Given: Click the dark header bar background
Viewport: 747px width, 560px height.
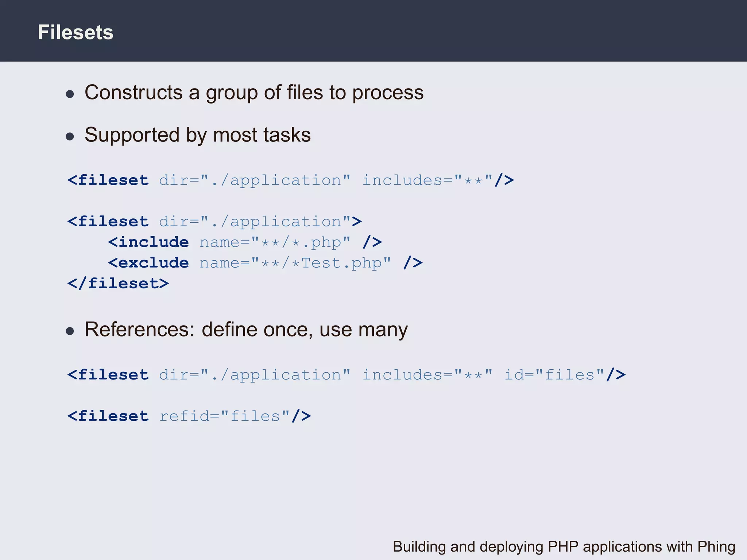Looking at the screenshot, I should point(438,31).
